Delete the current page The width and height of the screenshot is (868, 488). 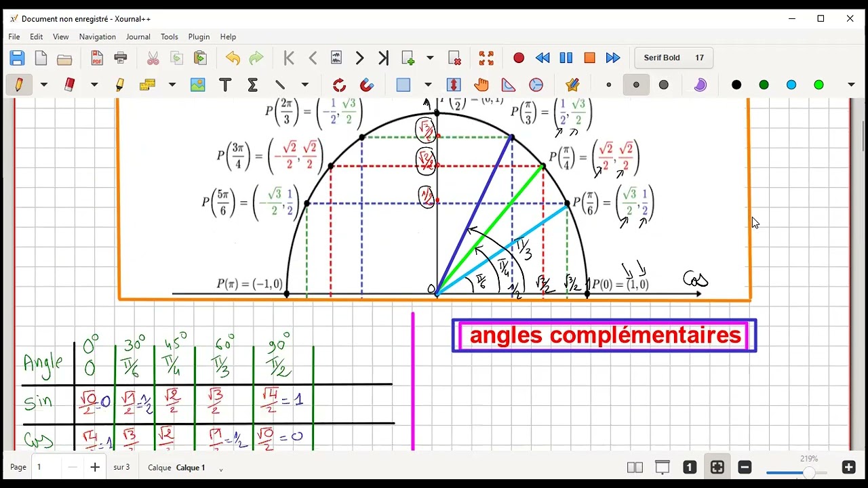[x=454, y=58]
